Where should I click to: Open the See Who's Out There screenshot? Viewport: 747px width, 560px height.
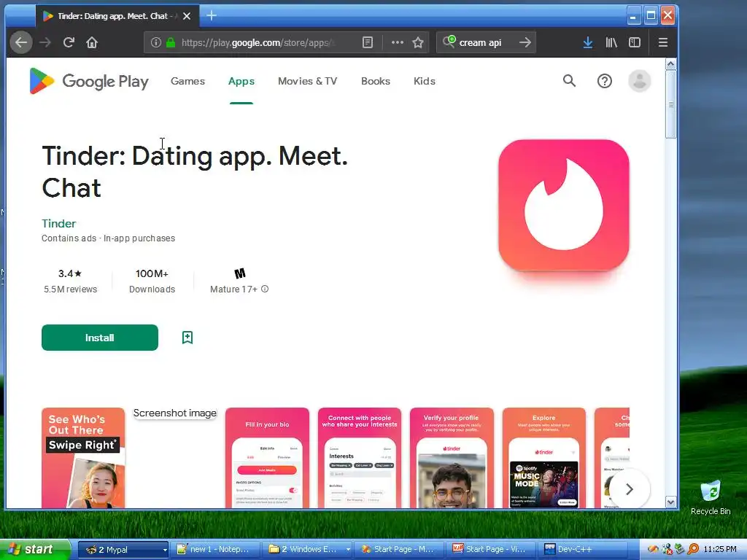[83, 458]
